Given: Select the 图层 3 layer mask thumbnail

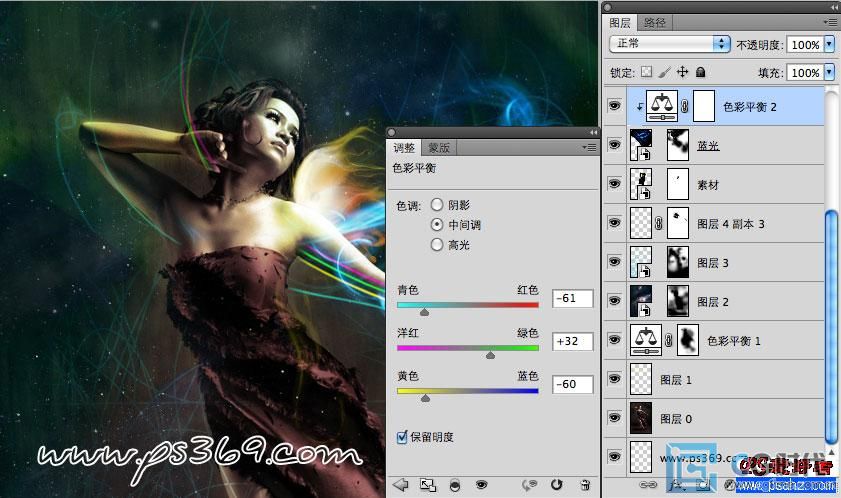Looking at the screenshot, I should [677, 262].
